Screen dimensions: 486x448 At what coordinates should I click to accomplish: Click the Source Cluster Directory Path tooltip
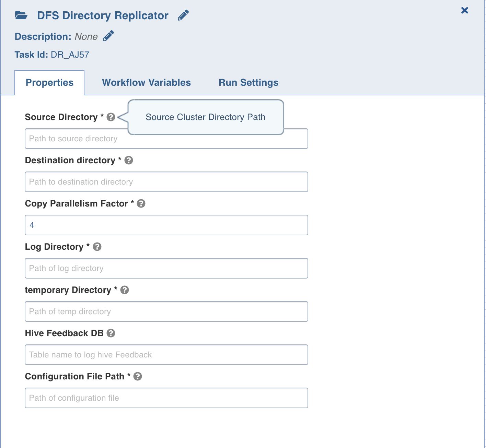click(206, 117)
